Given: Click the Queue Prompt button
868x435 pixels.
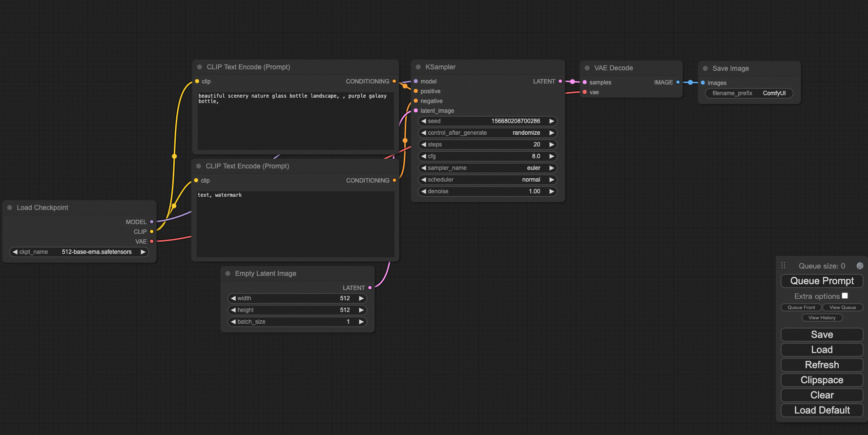Looking at the screenshot, I should coord(822,281).
